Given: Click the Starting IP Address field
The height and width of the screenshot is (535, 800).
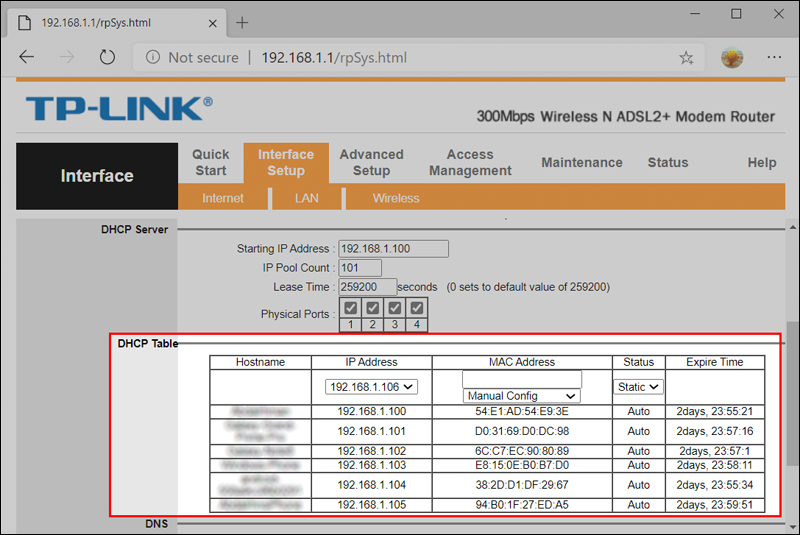Looking at the screenshot, I should point(393,248).
